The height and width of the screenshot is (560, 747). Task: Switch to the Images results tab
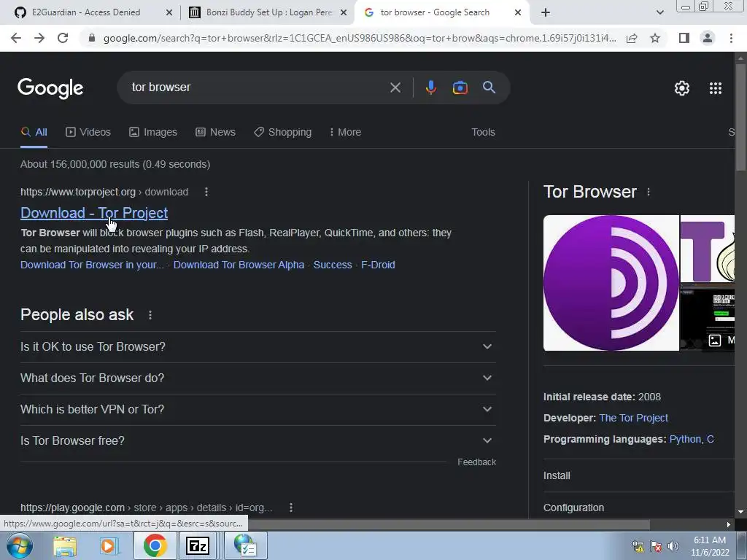pos(153,133)
